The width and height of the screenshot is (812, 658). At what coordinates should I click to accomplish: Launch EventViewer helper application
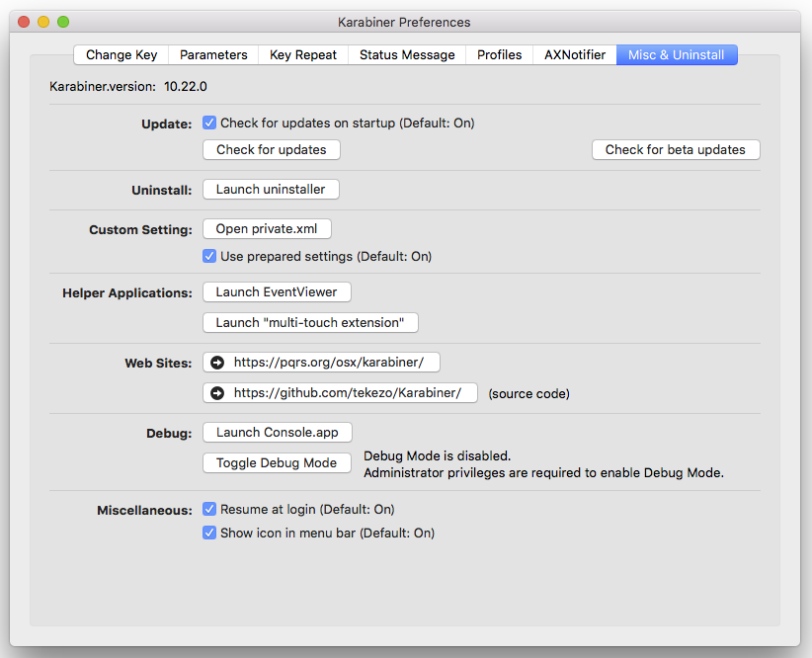(x=277, y=292)
